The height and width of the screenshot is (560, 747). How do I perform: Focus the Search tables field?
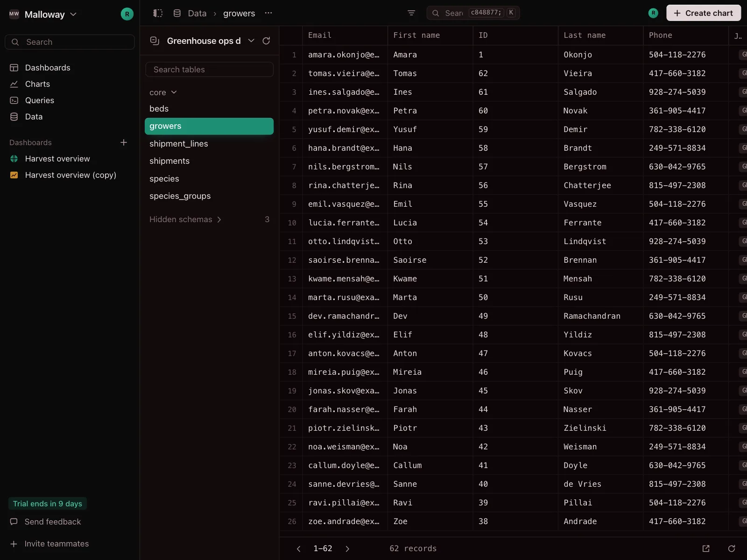click(209, 70)
